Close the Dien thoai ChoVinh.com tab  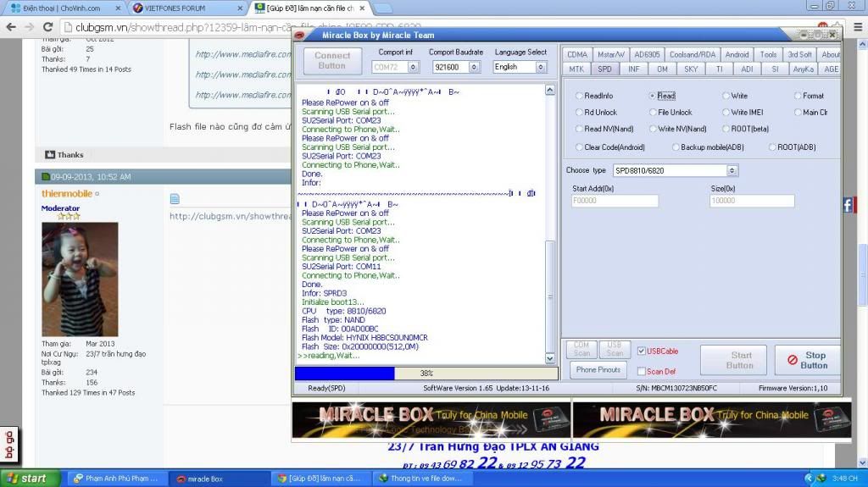tap(118, 8)
